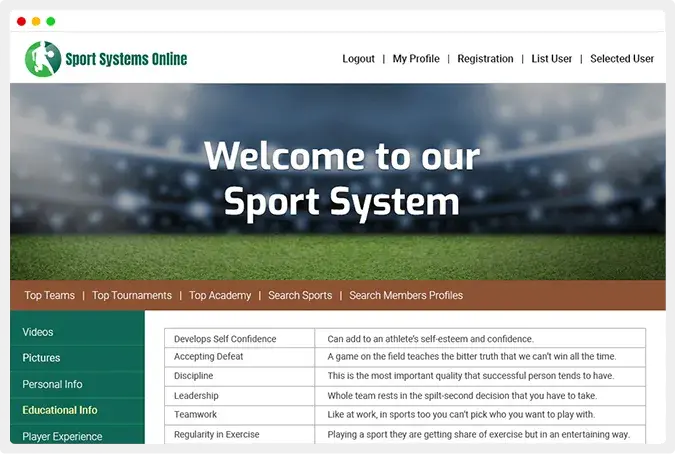Click the yellow minimize dot
The image size is (675, 454).
point(36,21)
